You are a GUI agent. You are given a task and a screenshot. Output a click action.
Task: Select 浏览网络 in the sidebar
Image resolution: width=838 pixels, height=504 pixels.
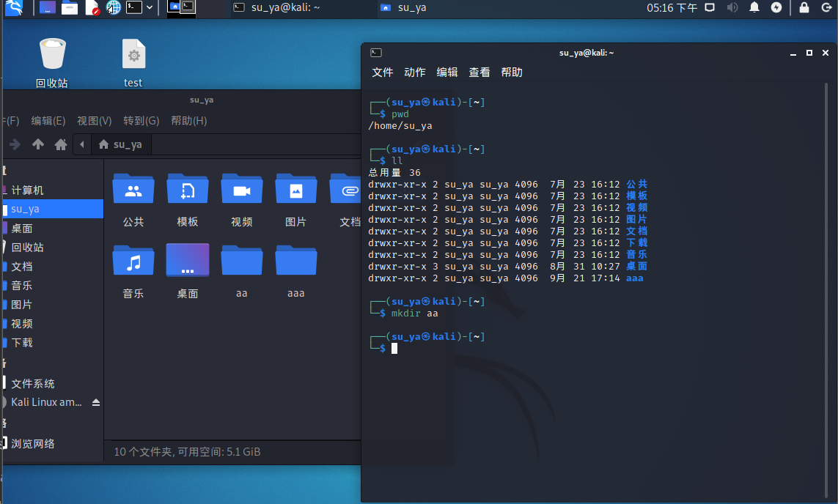(52, 443)
